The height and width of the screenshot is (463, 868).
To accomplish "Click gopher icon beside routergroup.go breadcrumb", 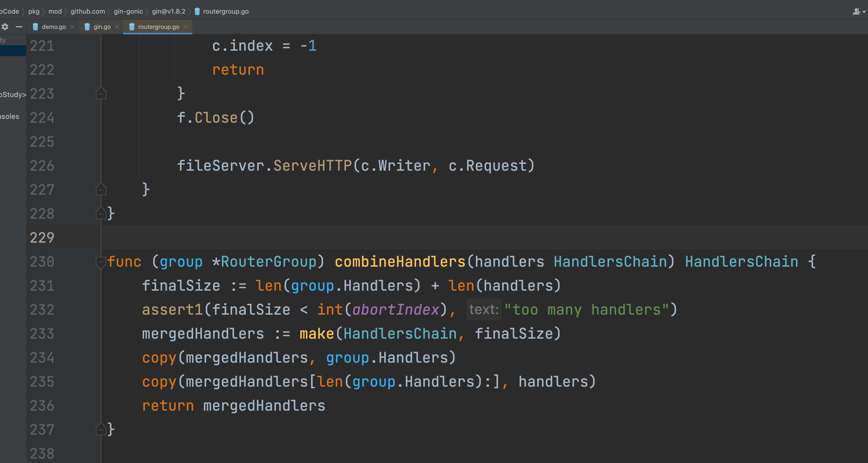I will pyautogui.click(x=198, y=11).
